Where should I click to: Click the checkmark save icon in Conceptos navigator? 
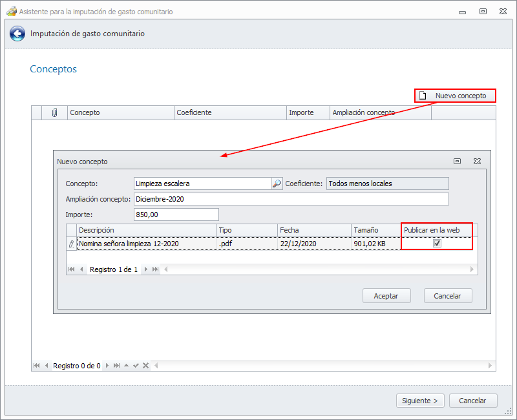pos(136,366)
